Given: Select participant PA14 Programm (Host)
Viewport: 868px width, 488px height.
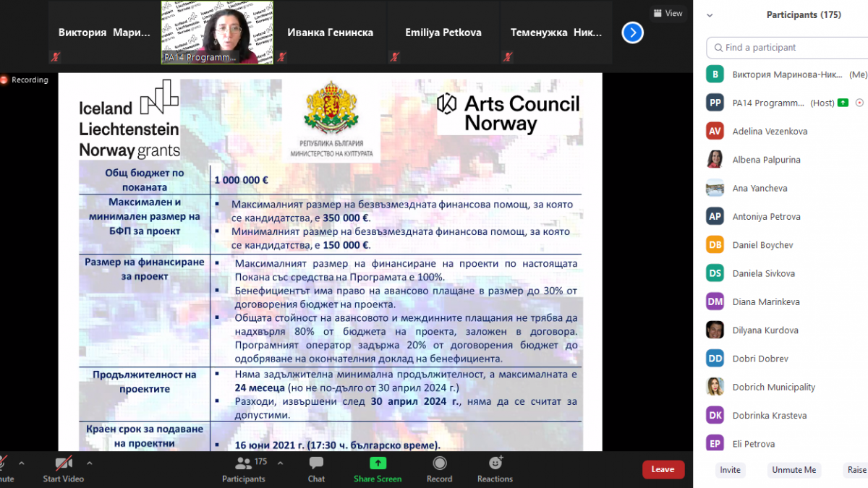Looking at the screenshot, I should (x=787, y=103).
